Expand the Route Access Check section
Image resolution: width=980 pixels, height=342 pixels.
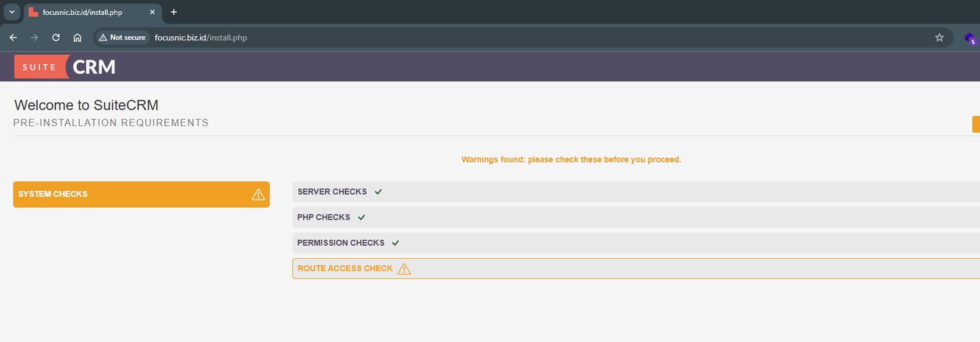(x=345, y=269)
